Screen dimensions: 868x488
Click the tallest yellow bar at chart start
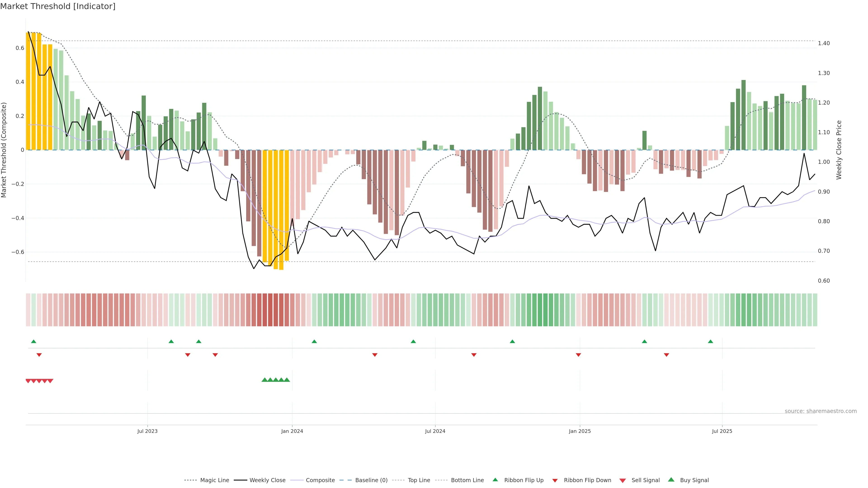[28, 91]
